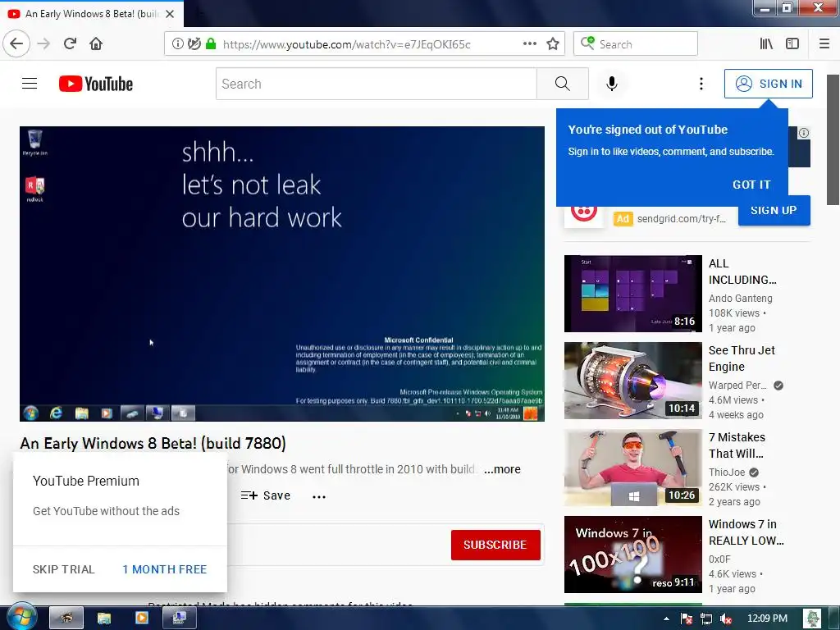
Task: Click channel name Ando Ganteng
Action: click(741, 299)
